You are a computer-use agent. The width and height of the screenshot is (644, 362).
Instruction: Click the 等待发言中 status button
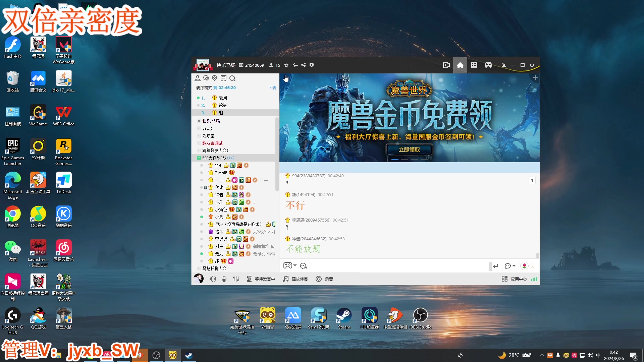[261, 279]
